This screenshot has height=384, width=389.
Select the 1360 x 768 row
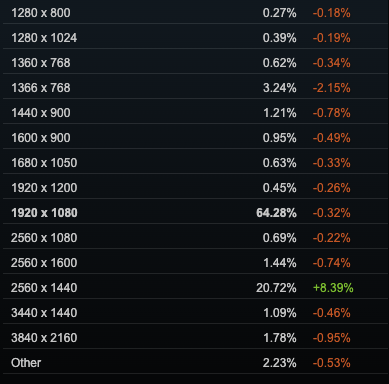point(195,63)
